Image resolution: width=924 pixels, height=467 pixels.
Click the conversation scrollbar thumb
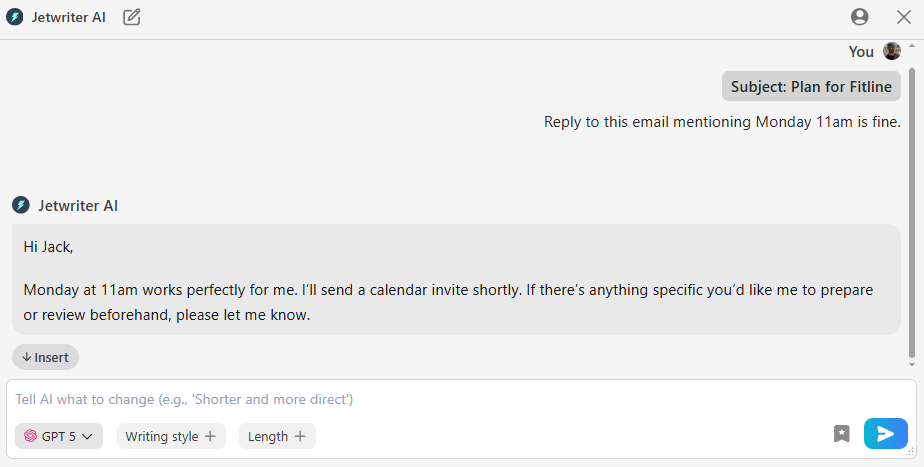[x=912, y=200]
